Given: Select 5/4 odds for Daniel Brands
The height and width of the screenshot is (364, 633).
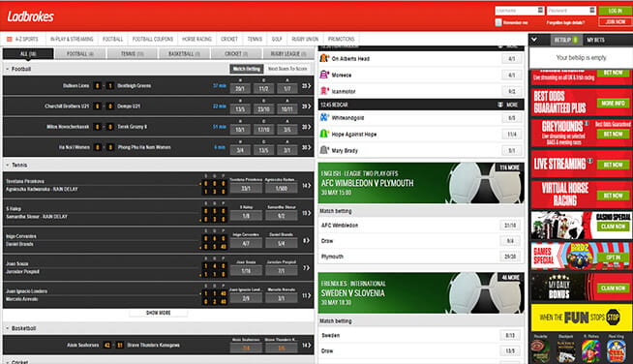Looking at the screenshot, I should [282, 244].
